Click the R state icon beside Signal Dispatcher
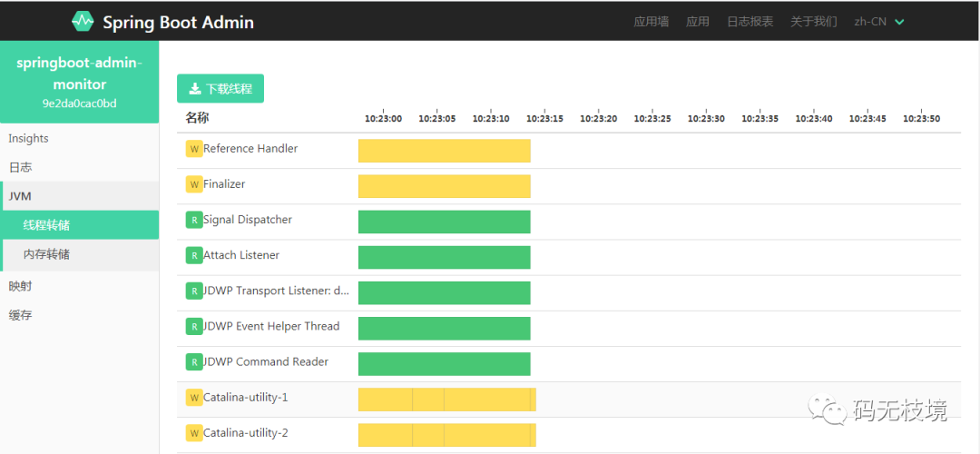The image size is (980, 454). click(x=194, y=220)
